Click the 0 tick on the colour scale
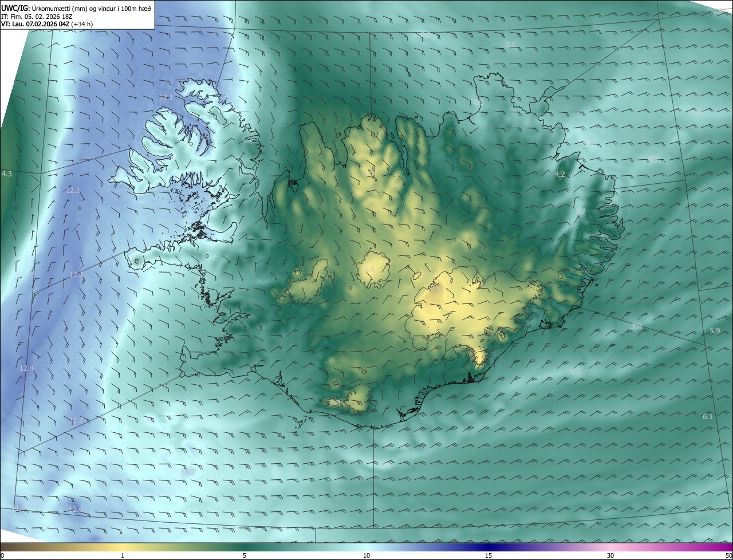This screenshot has height=560, width=733. (2, 555)
